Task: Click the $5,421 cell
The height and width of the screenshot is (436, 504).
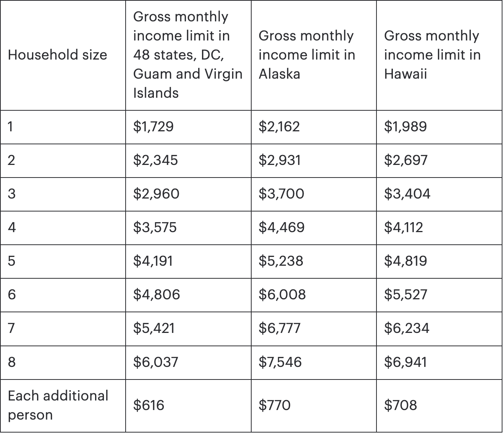Action: 153,328
